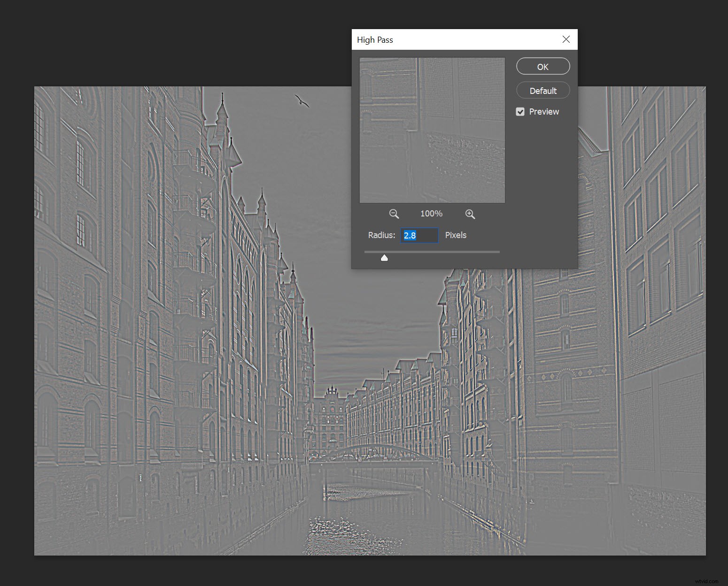The image size is (728, 586).
Task: Click the wtvid.com watermark
Action: pyautogui.click(x=706, y=581)
